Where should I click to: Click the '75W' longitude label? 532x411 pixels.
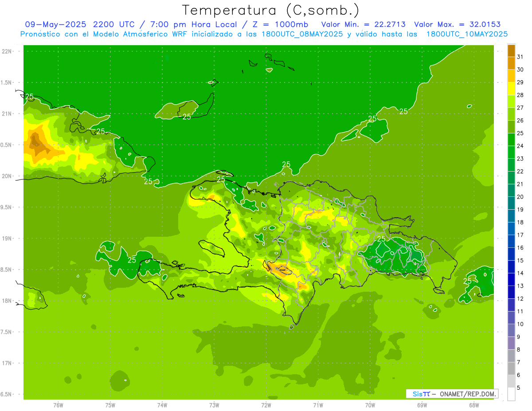point(110,405)
